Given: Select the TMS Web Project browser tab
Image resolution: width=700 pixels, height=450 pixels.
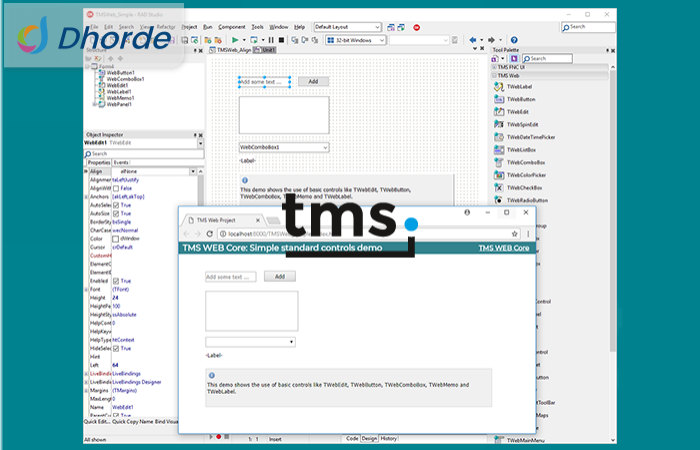Looking at the screenshot, I should [x=222, y=220].
